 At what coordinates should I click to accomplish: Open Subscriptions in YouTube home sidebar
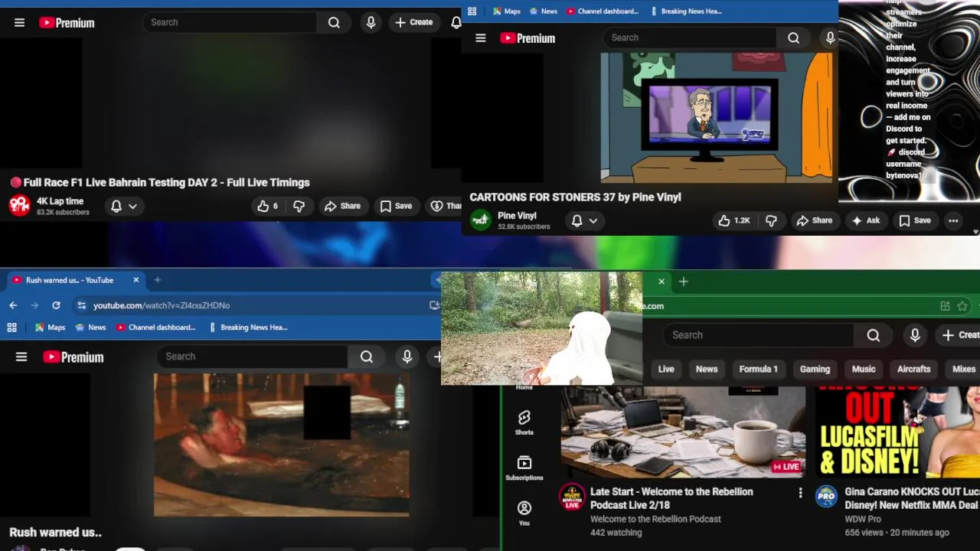[524, 468]
